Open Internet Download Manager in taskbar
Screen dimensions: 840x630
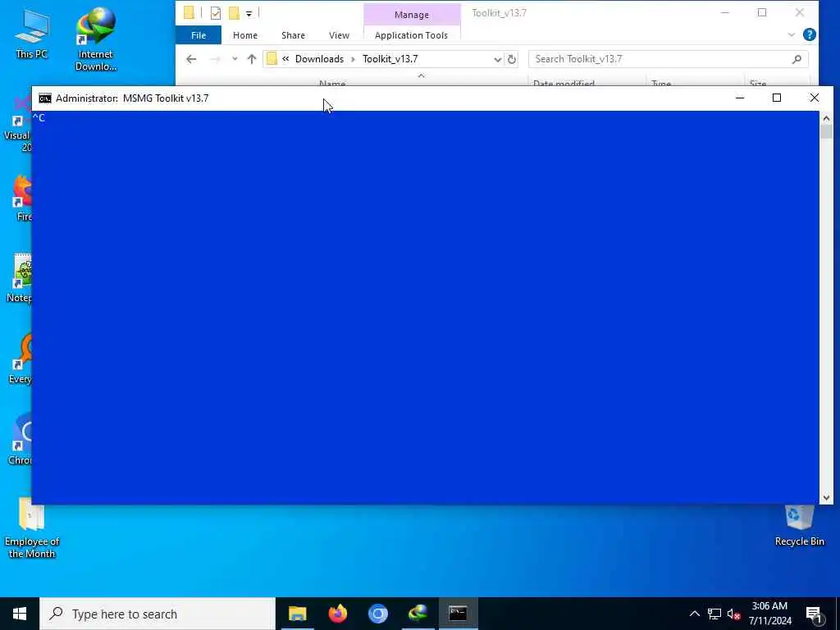click(x=418, y=614)
